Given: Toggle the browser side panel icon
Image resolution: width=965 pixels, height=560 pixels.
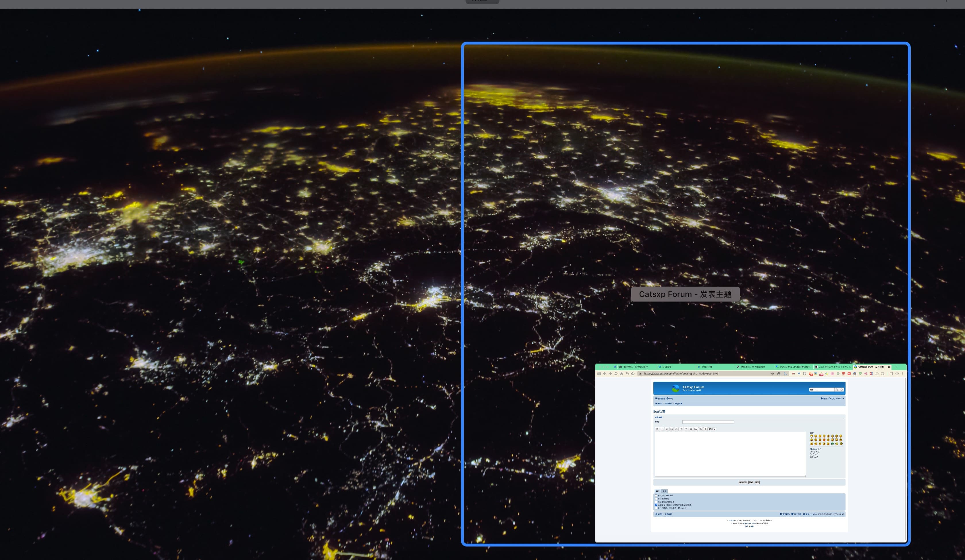Looking at the screenshot, I should 891,374.
